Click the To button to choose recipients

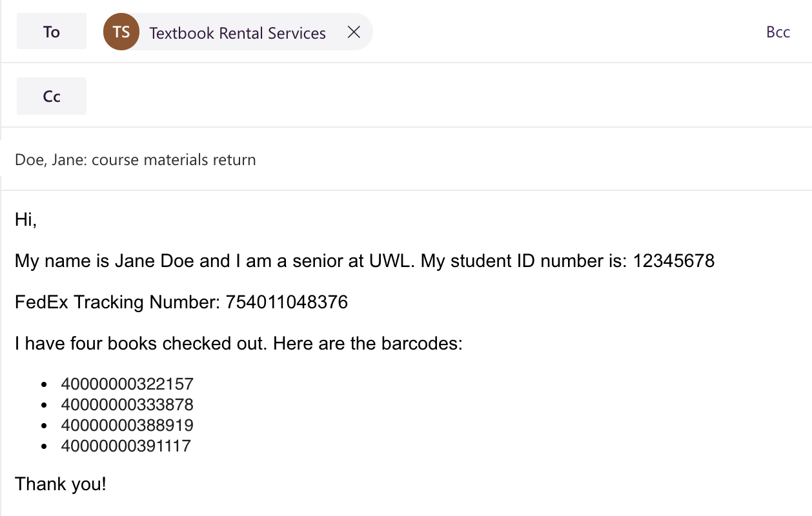52,32
